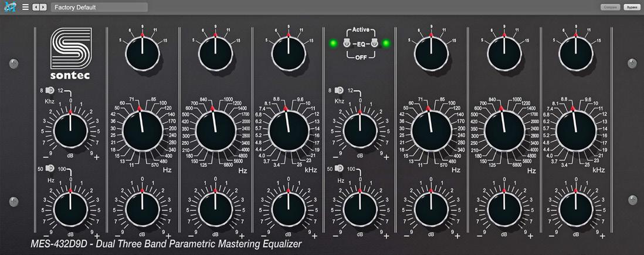
Task: Open the hamburger preset menu
Action: (x=25, y=7)
